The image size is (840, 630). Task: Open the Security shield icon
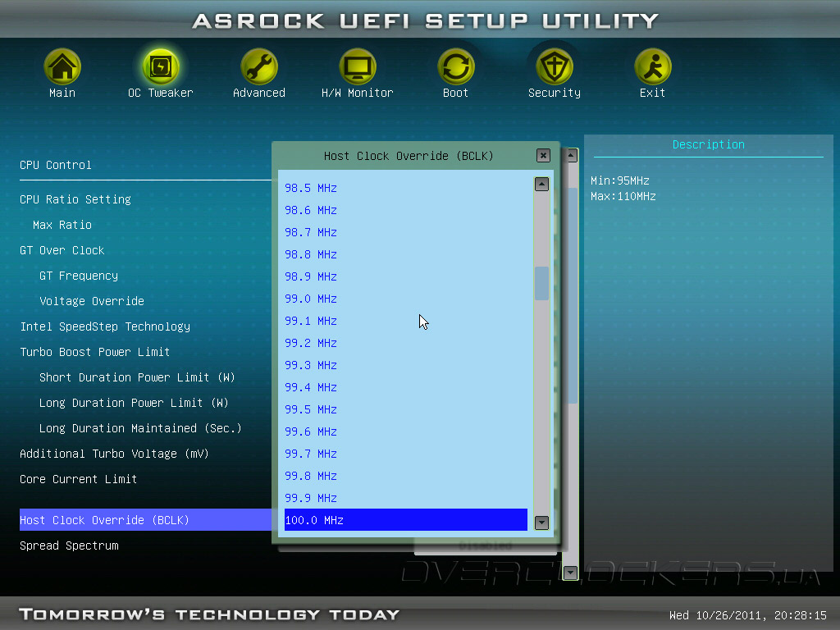[555, 67]
